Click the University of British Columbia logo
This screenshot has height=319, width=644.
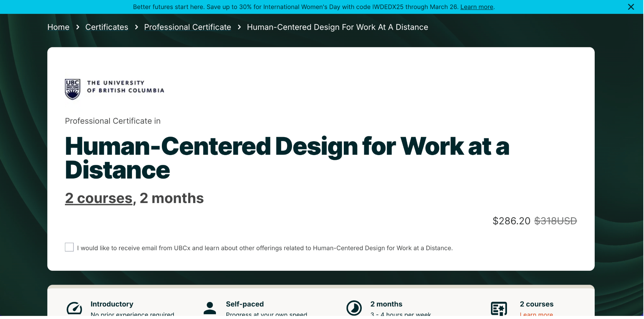[115, 89]
